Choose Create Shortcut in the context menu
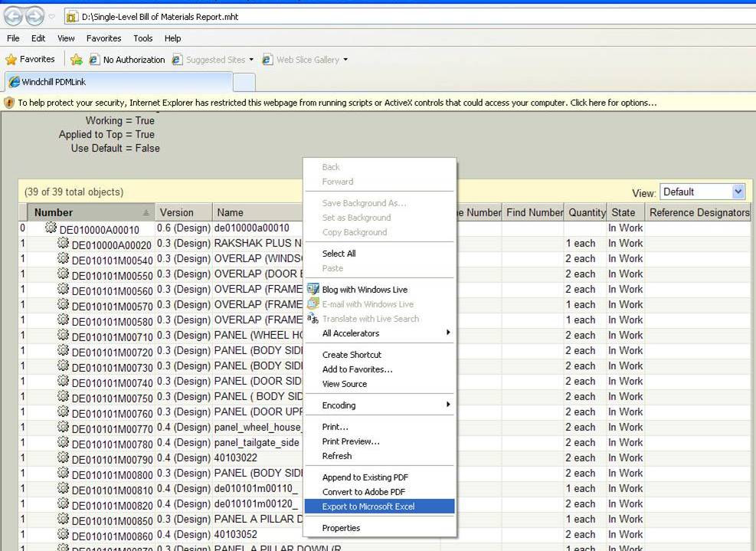Image resolution: width=756 pixels, height=551 pixels. (380, 355)
